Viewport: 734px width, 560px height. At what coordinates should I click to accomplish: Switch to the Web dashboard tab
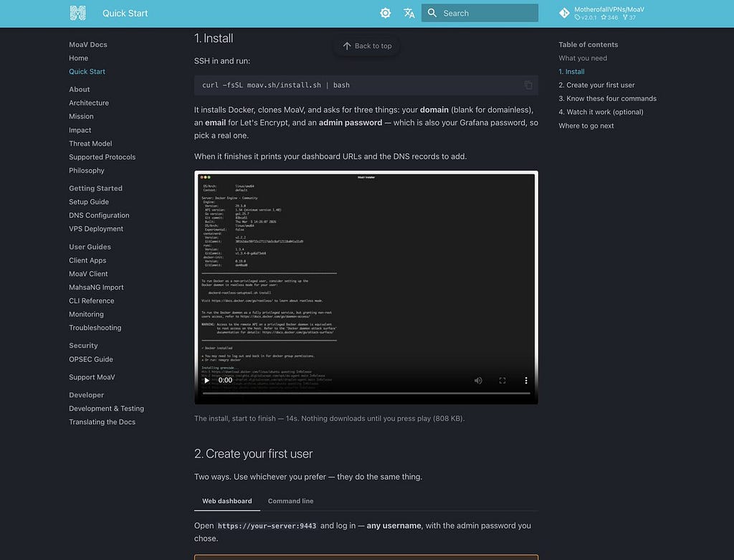227,501
